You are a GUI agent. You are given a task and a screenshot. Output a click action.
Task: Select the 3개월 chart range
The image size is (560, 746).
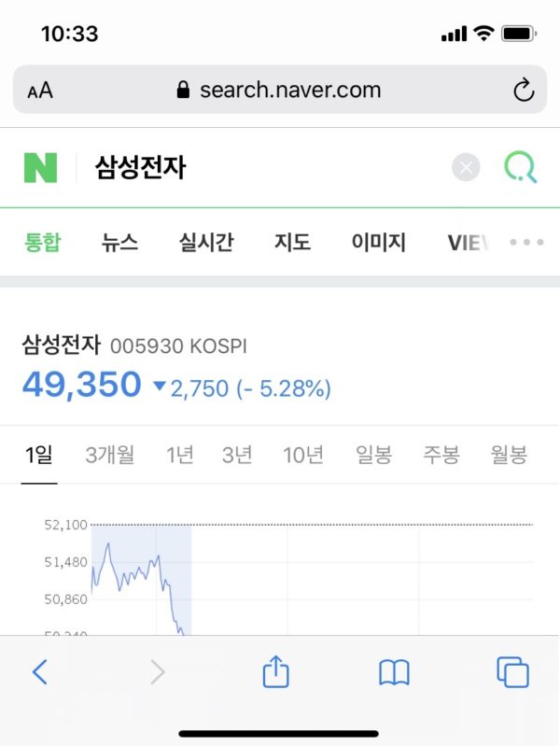point(109,456)
